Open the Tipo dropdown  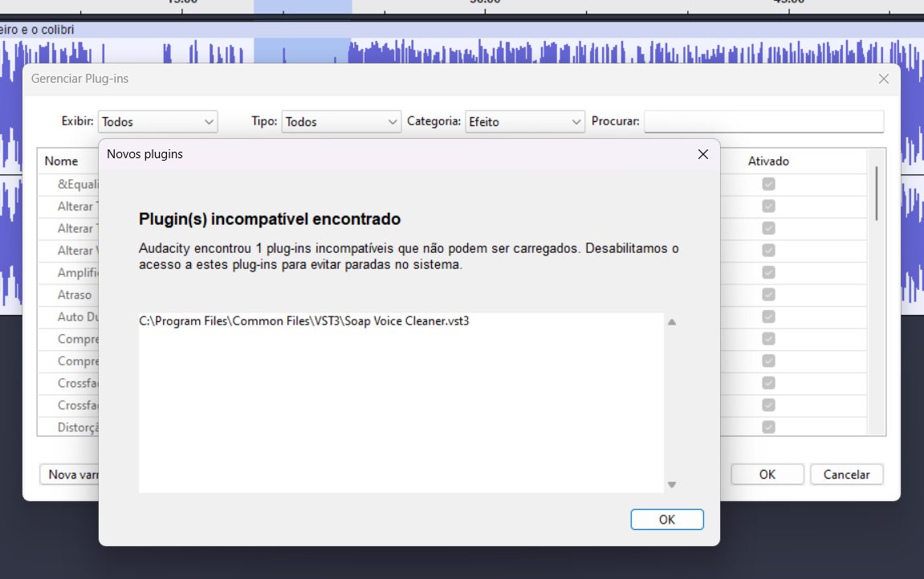click(341, 122)
